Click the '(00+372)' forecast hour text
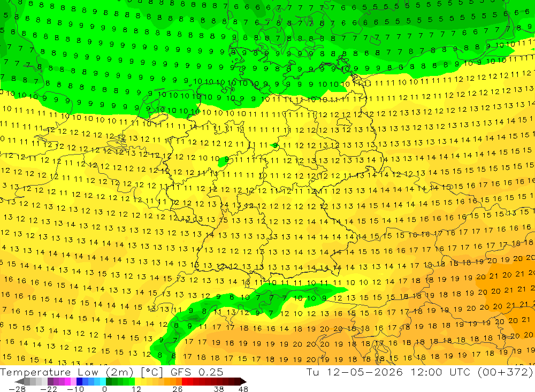 coord(505,372)
